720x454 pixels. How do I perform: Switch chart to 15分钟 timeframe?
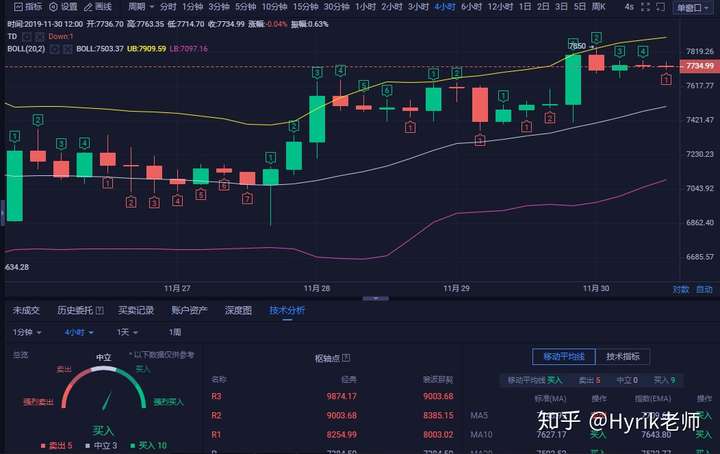tap(305, 7)
